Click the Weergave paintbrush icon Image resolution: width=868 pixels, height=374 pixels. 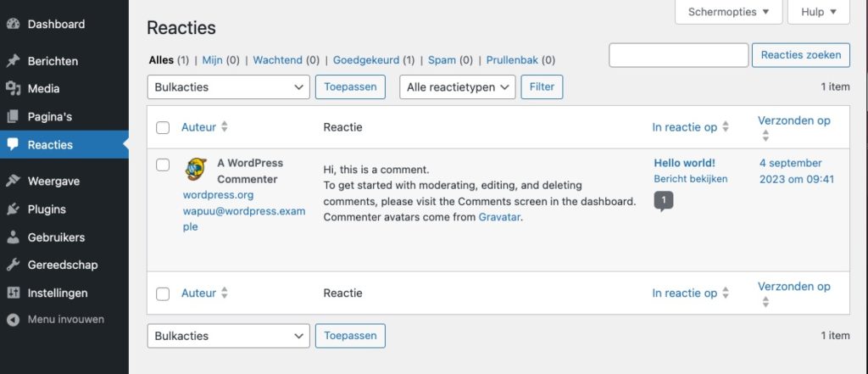tap(13, 181)
